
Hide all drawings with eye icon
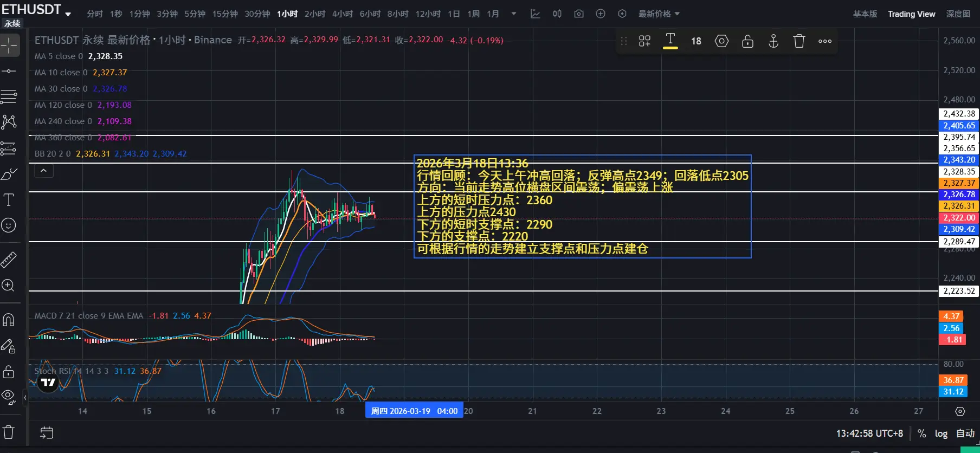coord(9,397)
